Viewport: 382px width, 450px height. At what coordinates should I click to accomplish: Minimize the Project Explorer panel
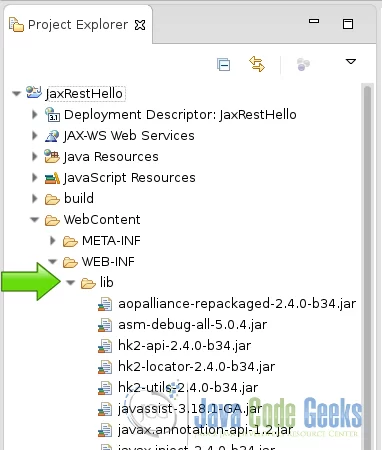click(x=314, y=21)
